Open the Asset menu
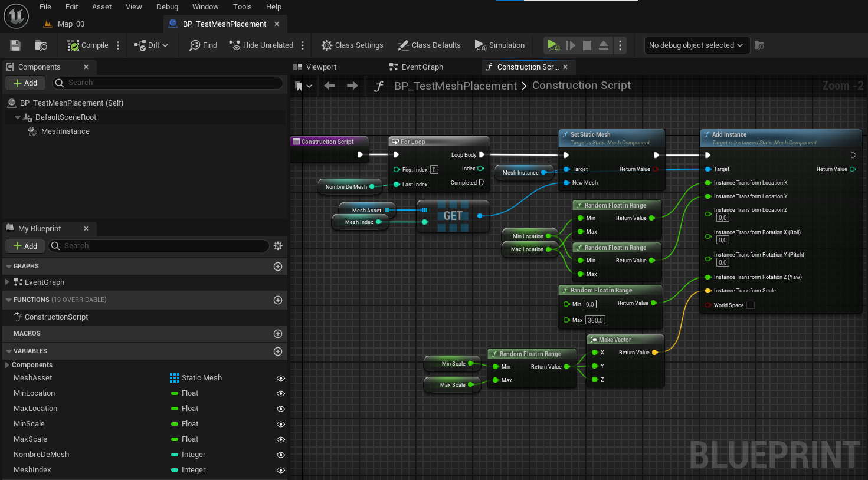Viewport: 868px width, 480px height. click(102, 7)
